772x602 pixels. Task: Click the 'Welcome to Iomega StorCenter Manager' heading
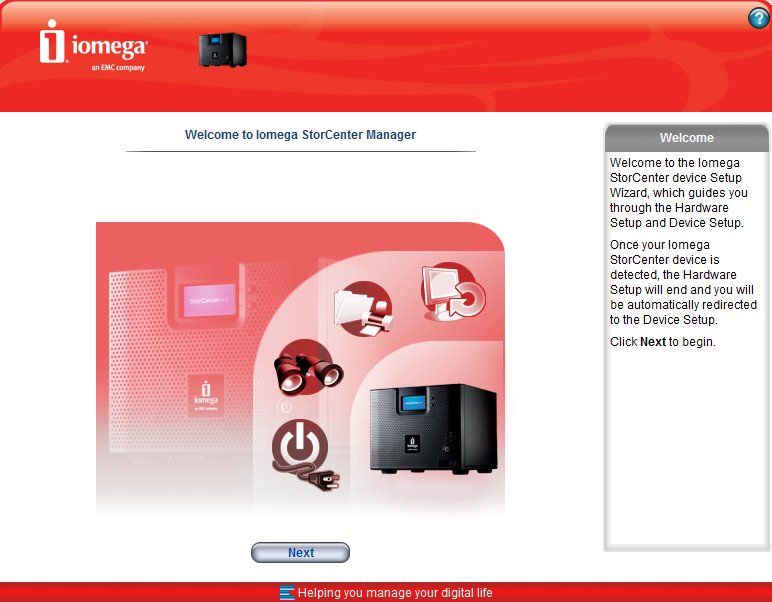(300, 134)
